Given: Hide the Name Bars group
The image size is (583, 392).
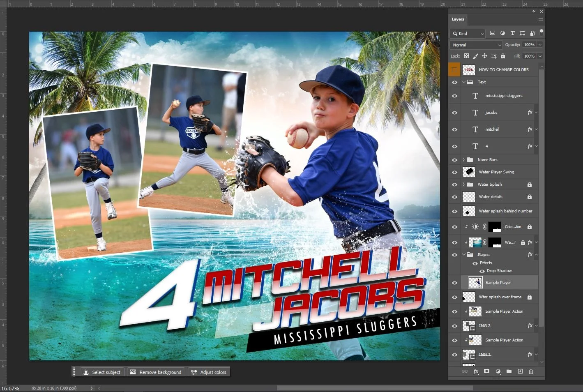Looking at the screenshot, I should pyautogui.click(x=454, y=160).
